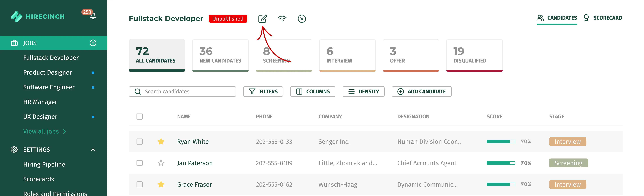Click the edit job pencil icon

click(x=263, y=19)
